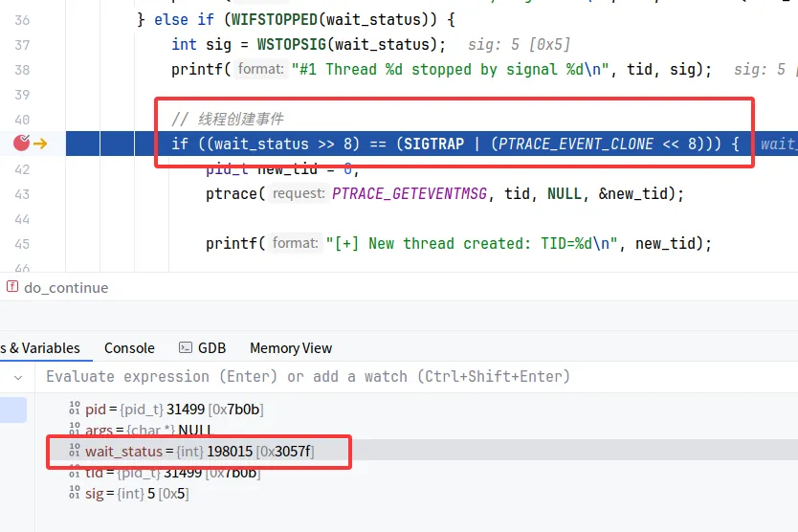Click PTRACE_GETEVENTMSG in the ptrace call

tap(410, 194)
